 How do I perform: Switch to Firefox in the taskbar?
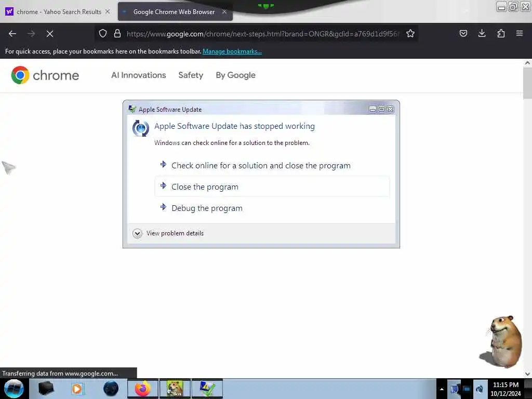pos(143,389)
